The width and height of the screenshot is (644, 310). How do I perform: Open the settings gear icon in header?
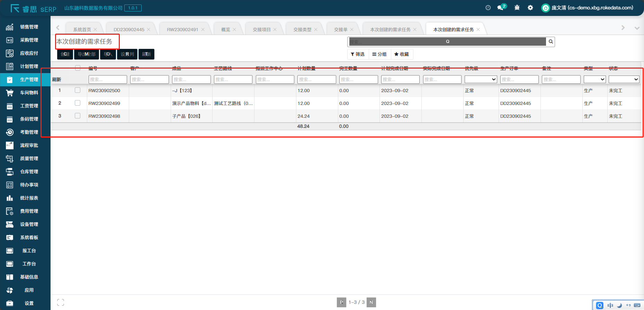click(530, 8)
